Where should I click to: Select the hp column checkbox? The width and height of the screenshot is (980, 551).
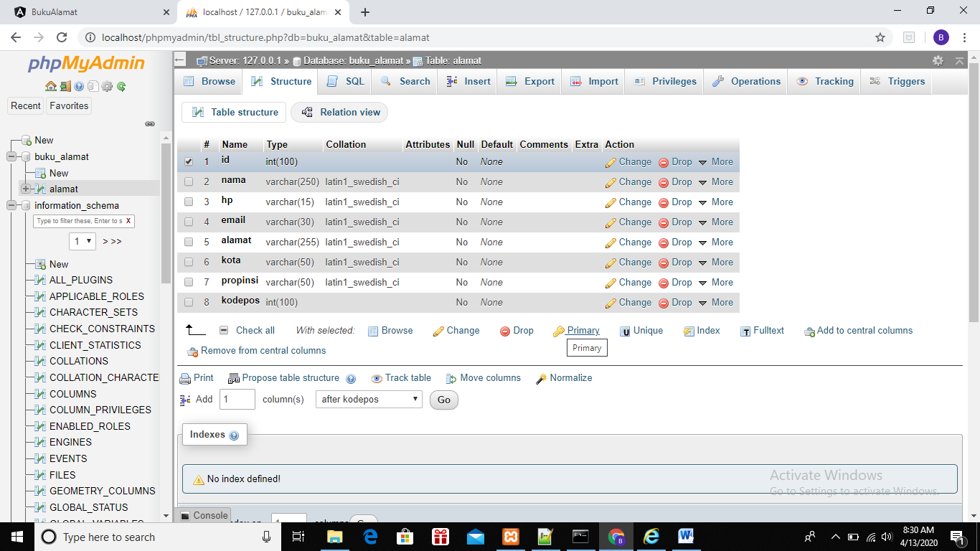(189, 202)
